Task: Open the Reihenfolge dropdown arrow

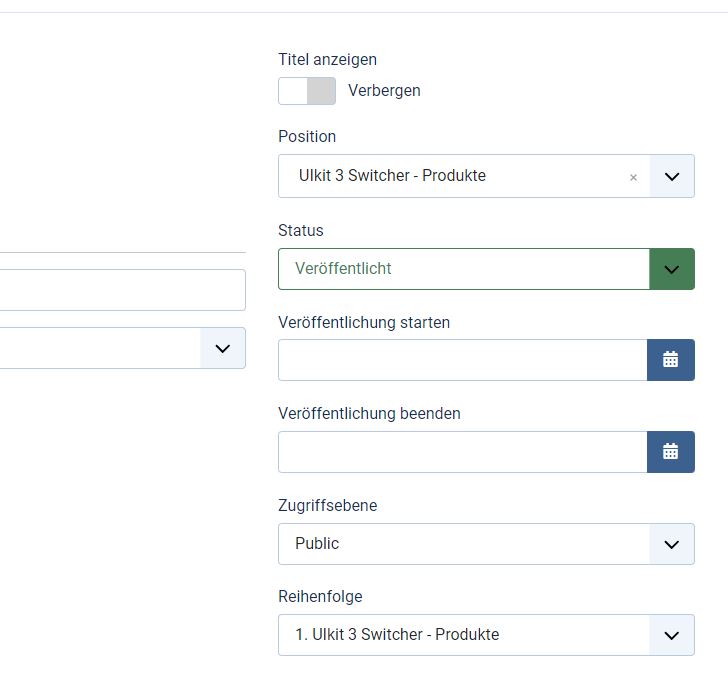Action: coord(672,635)
